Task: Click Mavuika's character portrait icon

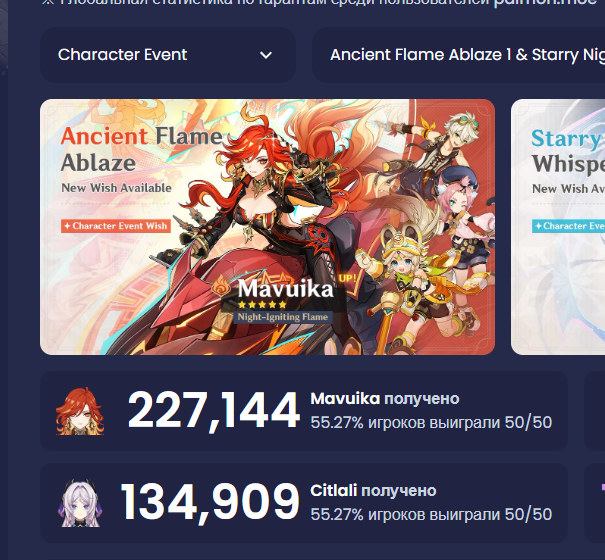Action: (x=80, y=411)
